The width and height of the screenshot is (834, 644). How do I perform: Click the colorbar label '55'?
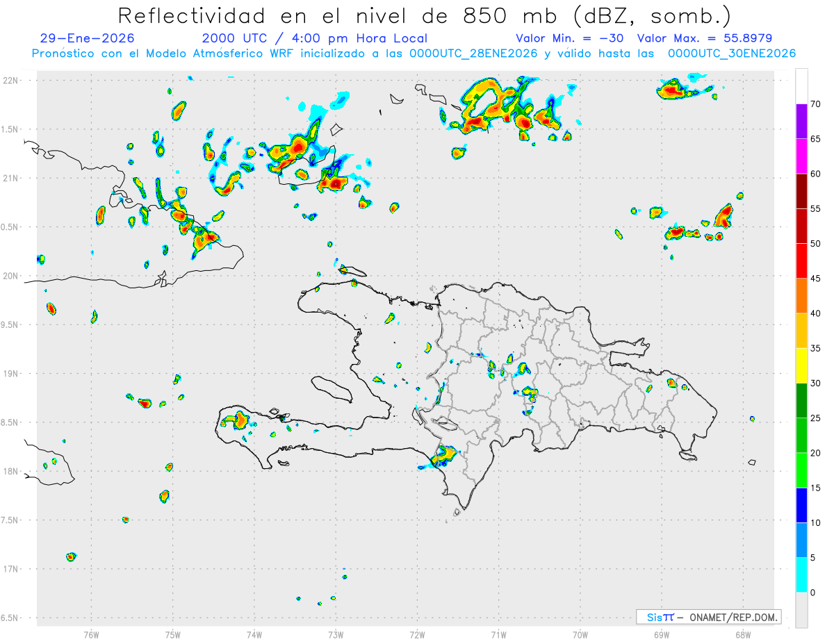815,208
